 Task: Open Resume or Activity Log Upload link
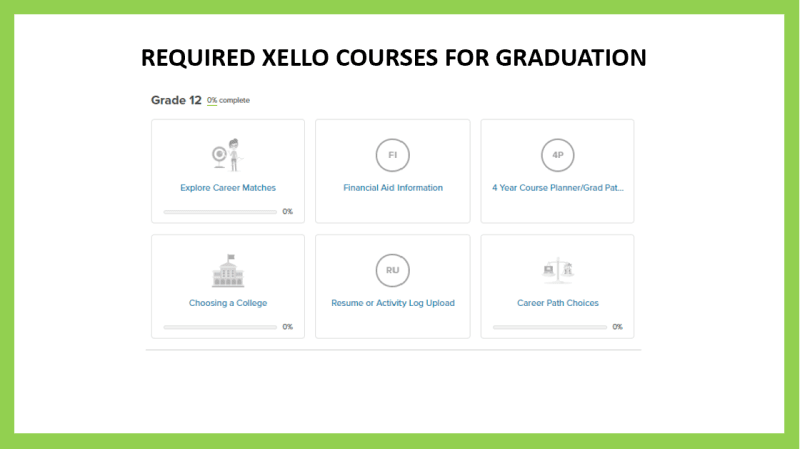point(393,303)
